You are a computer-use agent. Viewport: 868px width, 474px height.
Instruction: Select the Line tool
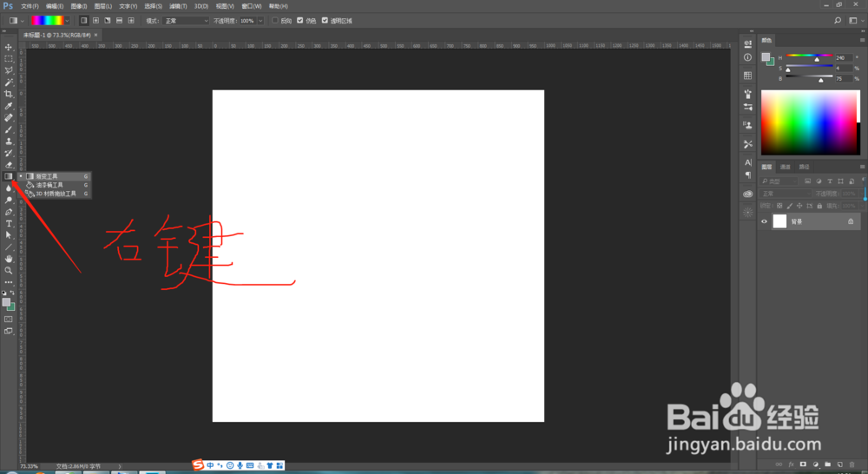(9, 247)
